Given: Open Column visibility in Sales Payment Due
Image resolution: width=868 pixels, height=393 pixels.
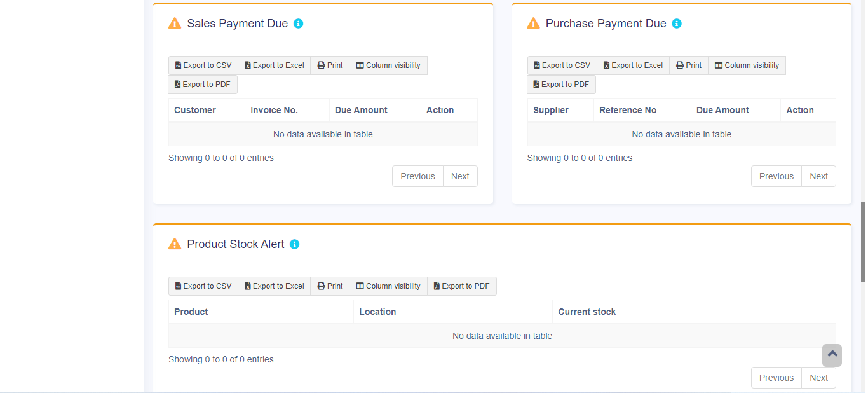Looking at the screenshot, I should click(388, 65).
